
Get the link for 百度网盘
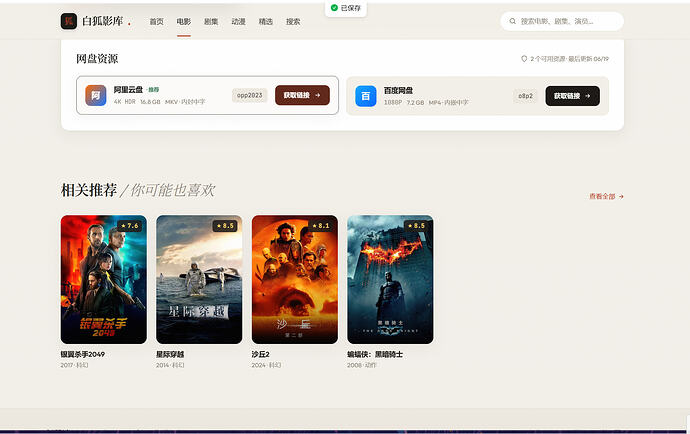click(573, 96)
